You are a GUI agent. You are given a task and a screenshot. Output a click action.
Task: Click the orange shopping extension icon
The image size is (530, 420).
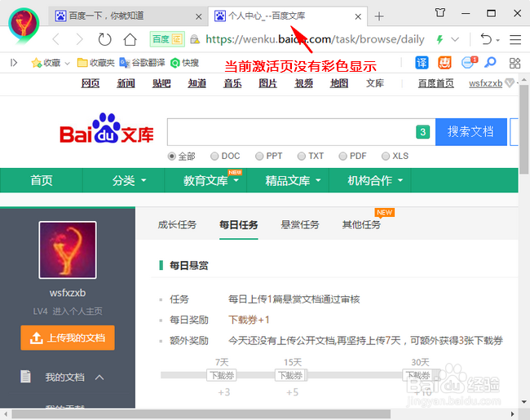[444, 63]
